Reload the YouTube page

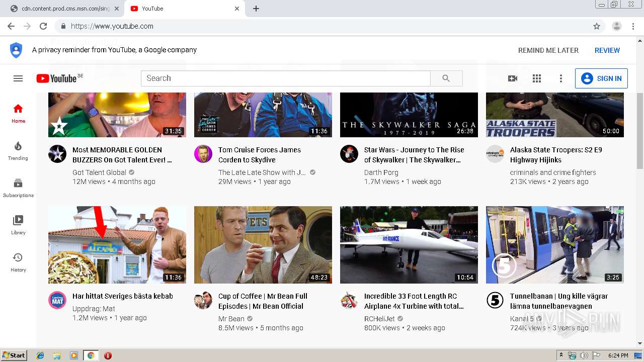click(43, 26)
